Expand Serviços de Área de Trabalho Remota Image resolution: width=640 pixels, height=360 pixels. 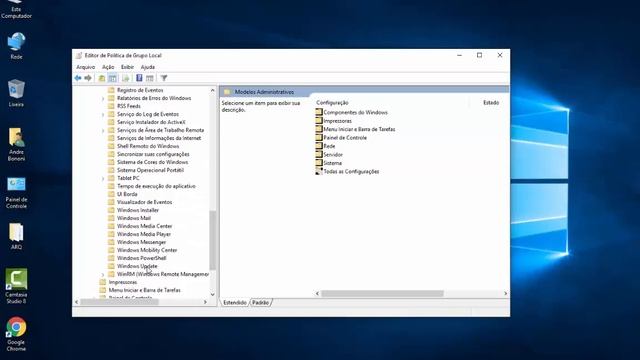[x=103, y=130]
